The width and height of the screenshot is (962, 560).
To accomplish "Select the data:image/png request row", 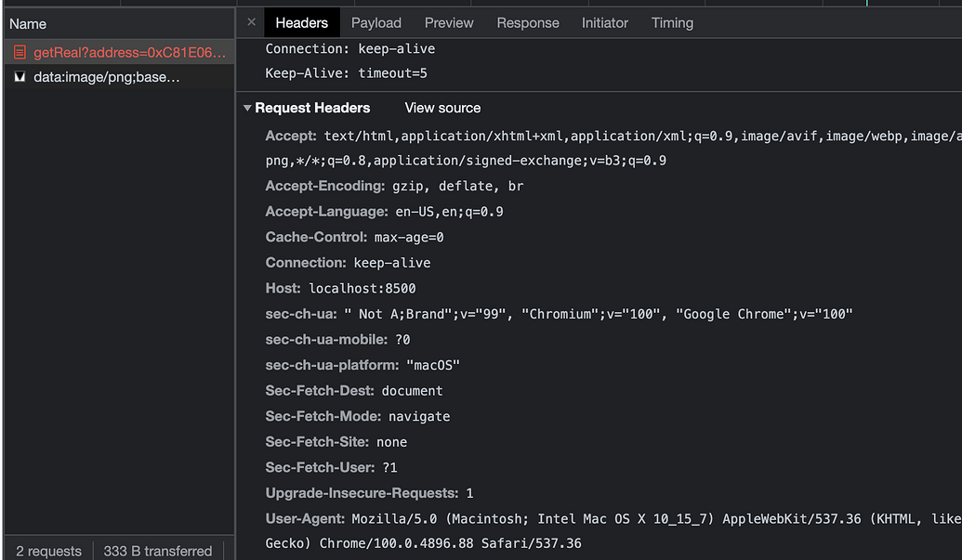I will pos(106,77).
